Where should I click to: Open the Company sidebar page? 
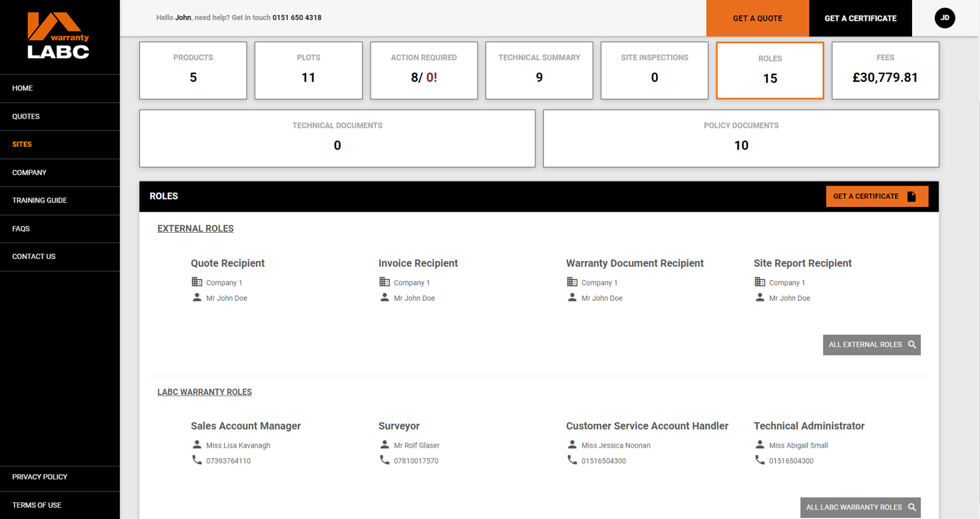pyautogui.click(x=60, y=172)
